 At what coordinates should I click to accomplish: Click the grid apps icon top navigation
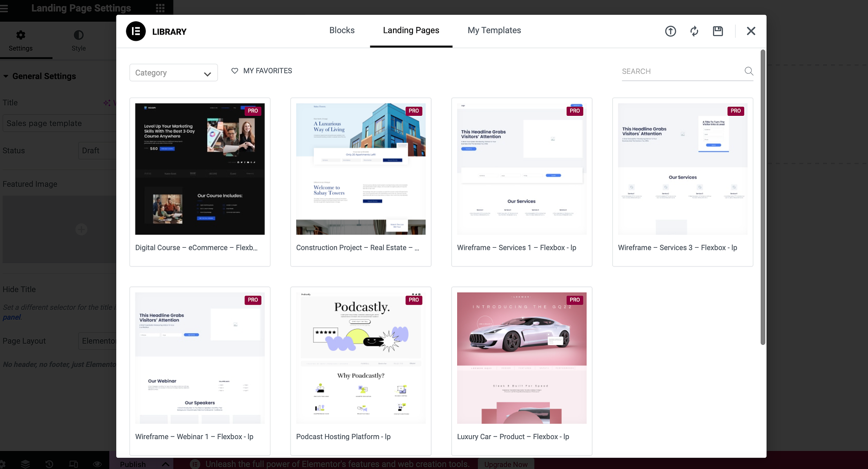160,8
